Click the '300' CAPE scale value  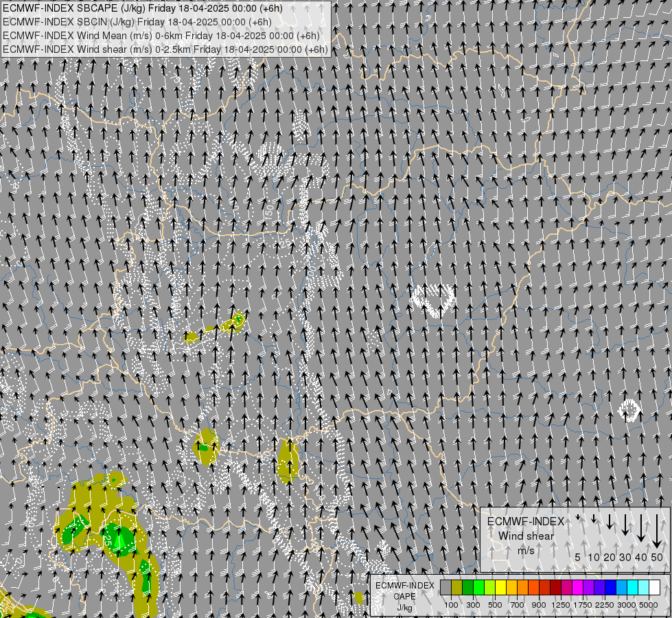point(473,605)
